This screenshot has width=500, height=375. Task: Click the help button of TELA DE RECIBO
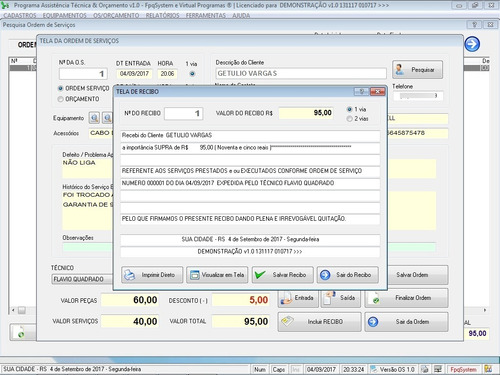point(362,91)
